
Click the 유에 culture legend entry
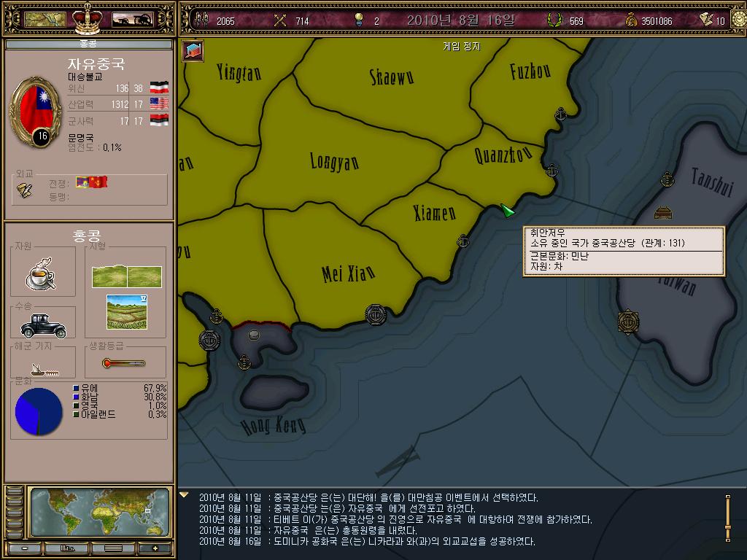coord(89,388)
